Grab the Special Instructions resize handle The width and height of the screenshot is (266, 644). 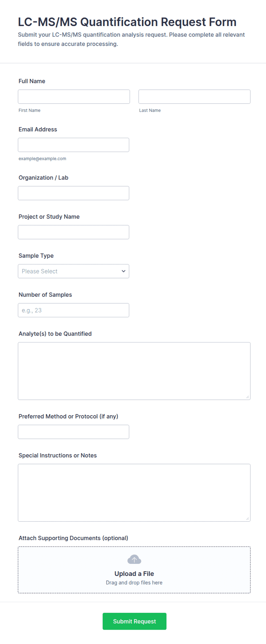pyautogui.click(x=247, y=518)
